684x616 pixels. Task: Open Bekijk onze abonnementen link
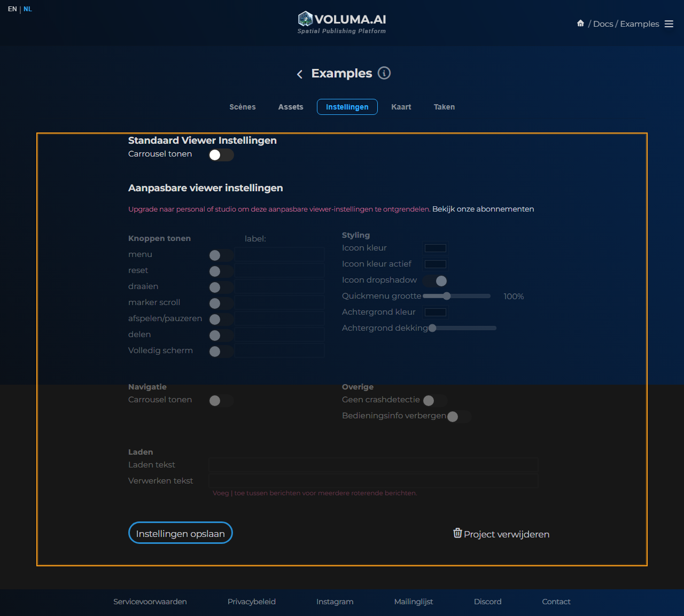(482, 209)
